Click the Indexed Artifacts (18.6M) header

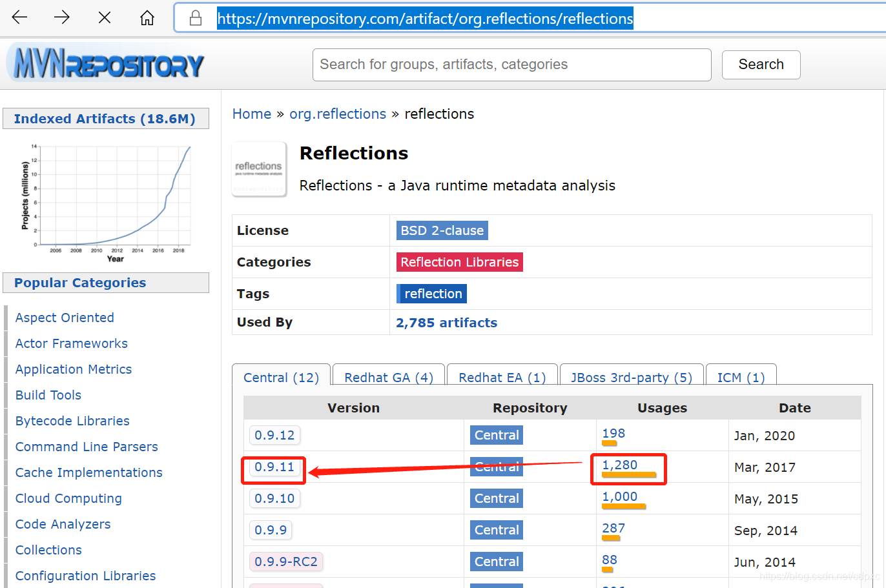(106, 119)
